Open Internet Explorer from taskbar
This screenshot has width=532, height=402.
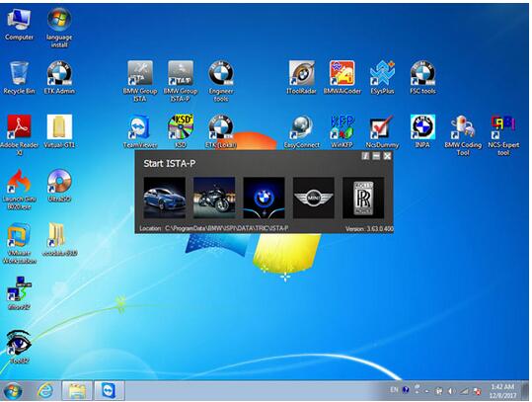click(45, 391)
